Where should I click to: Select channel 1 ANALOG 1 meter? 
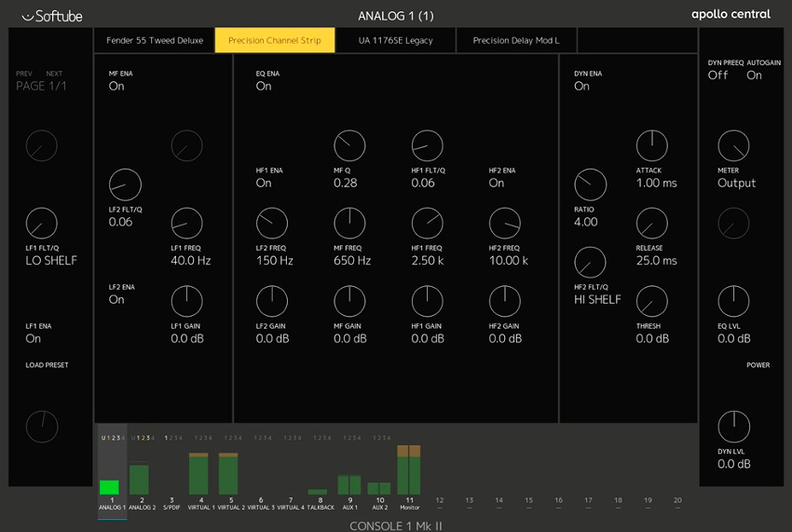coord(110,487)
